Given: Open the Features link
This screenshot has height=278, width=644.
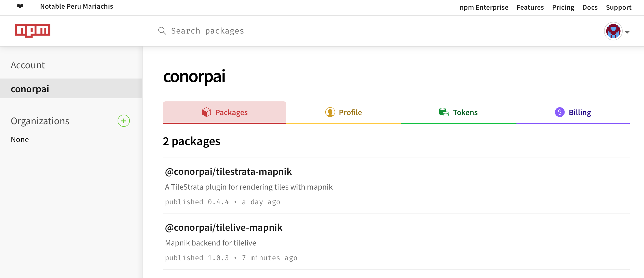Looking at the screenshot, I should [x=530, y=7].
